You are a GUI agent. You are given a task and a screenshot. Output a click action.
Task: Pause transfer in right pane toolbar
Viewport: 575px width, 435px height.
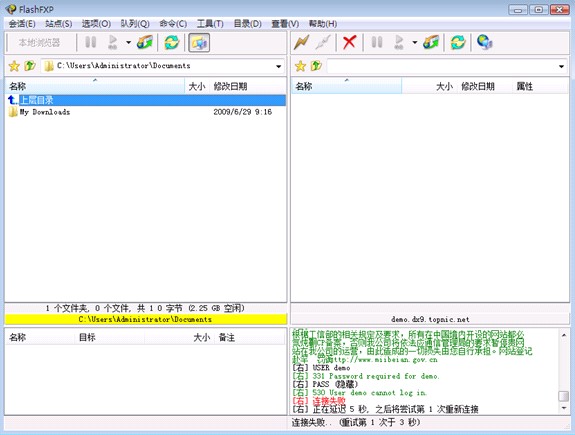(377, 42)
